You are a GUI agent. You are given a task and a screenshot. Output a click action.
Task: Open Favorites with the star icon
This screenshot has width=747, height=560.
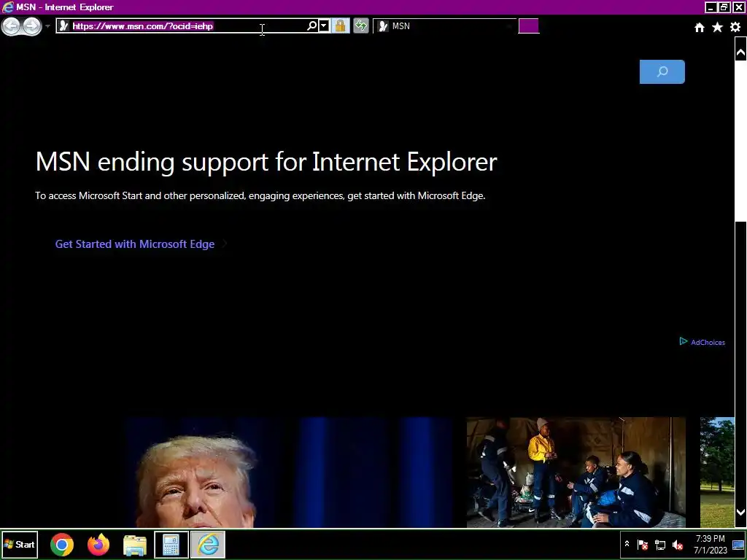pos(717,28)
